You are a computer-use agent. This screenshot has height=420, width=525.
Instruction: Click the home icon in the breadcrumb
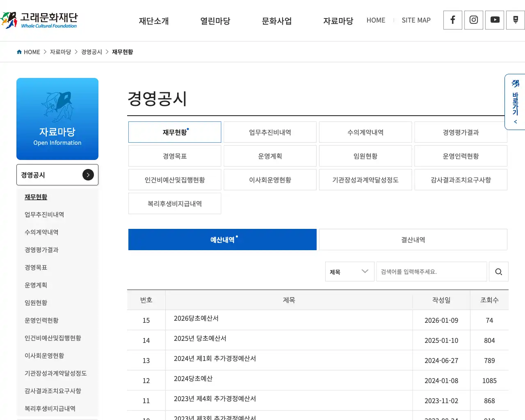(x=19, y=52)
